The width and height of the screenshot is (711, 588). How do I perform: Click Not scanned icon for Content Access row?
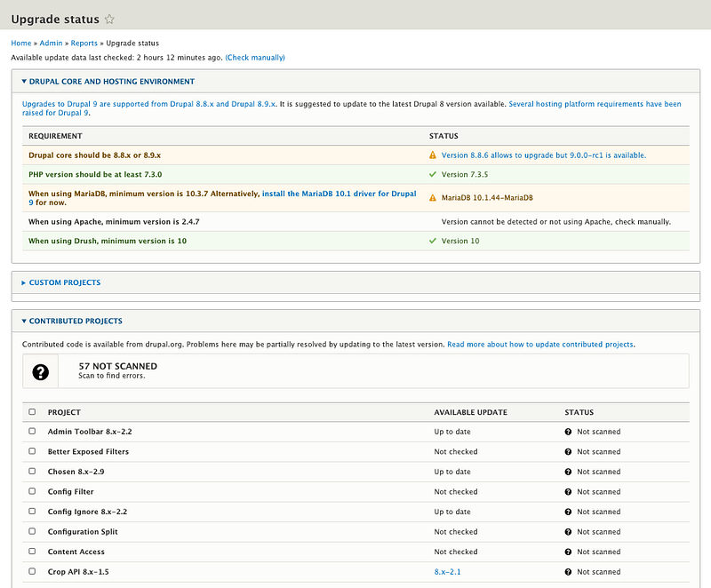click(x=568, y=552)
